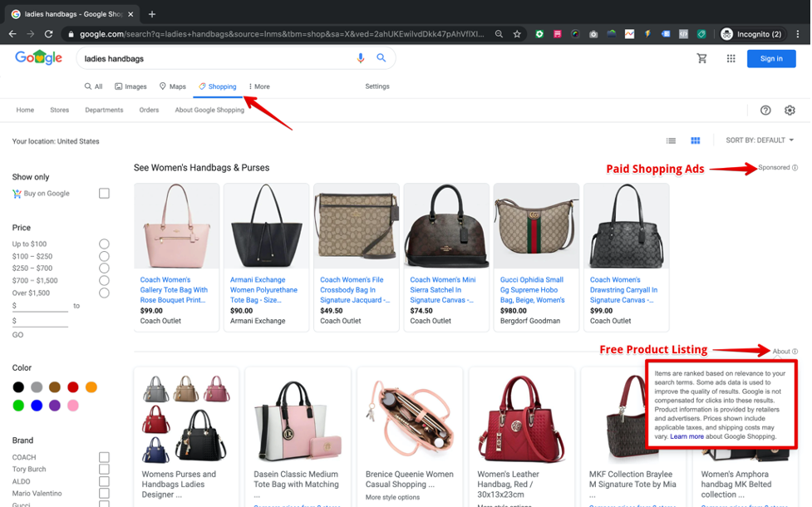Viewport: 812px width, 507px height.
Task: Switch to grid view layout
Action: pos(696,140)
